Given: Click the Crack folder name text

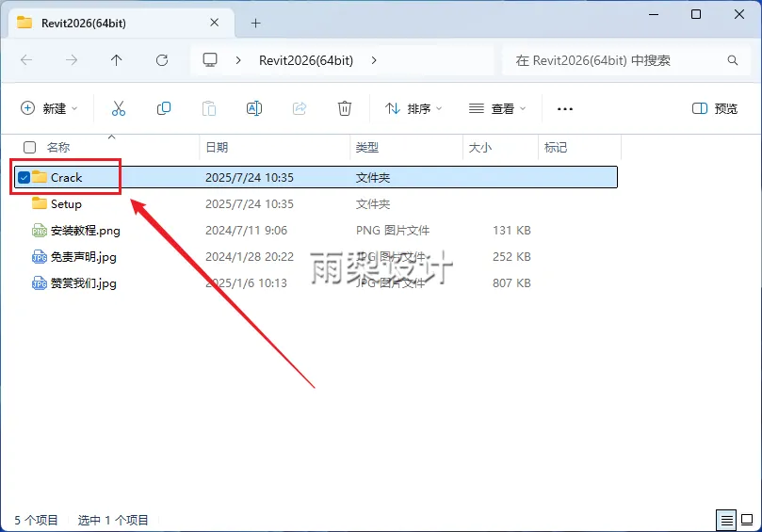Looking at the screenshot, I should pos(67,177).
